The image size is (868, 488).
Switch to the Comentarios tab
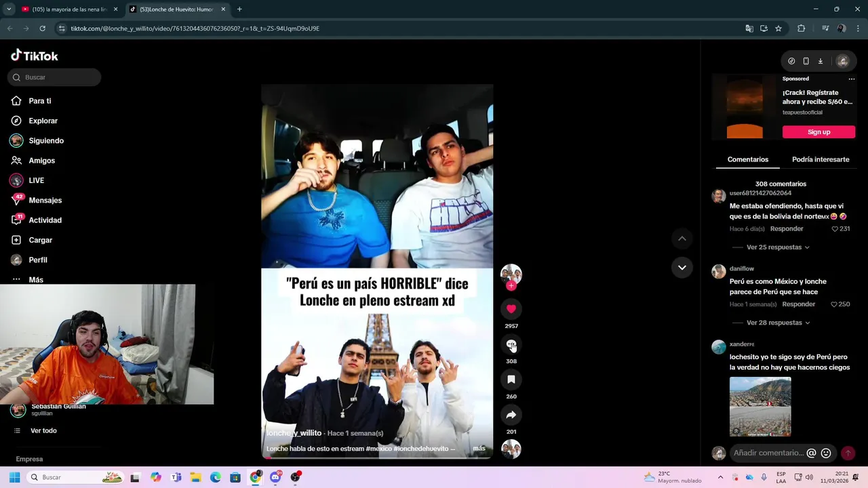tap(748, 159)
